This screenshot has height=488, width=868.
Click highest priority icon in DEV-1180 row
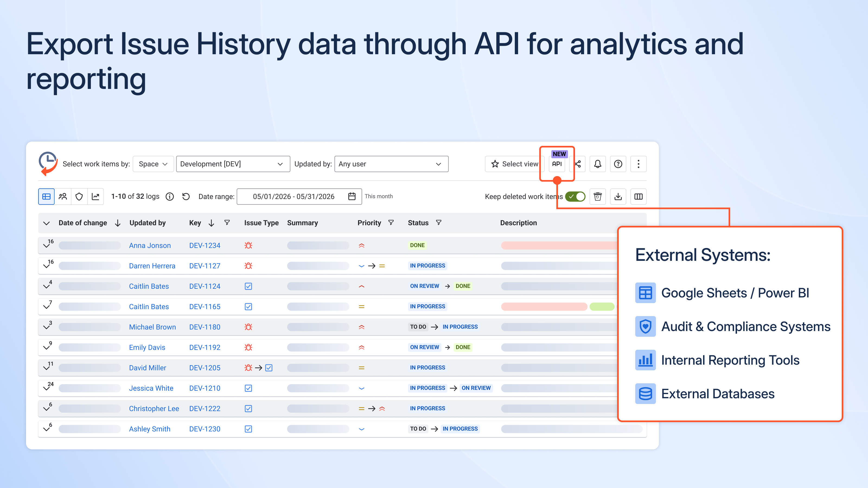[x=362, y=327]
